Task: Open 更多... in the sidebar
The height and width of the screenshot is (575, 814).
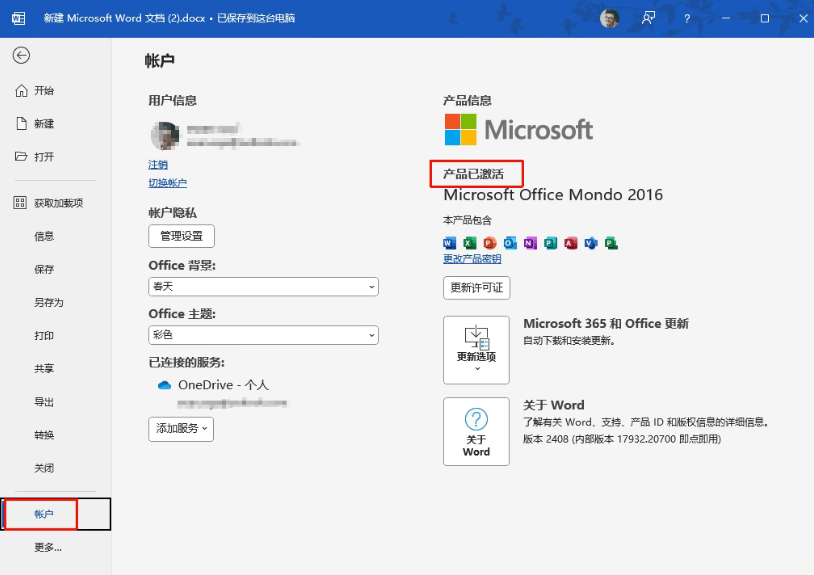Action: [48, 547]
